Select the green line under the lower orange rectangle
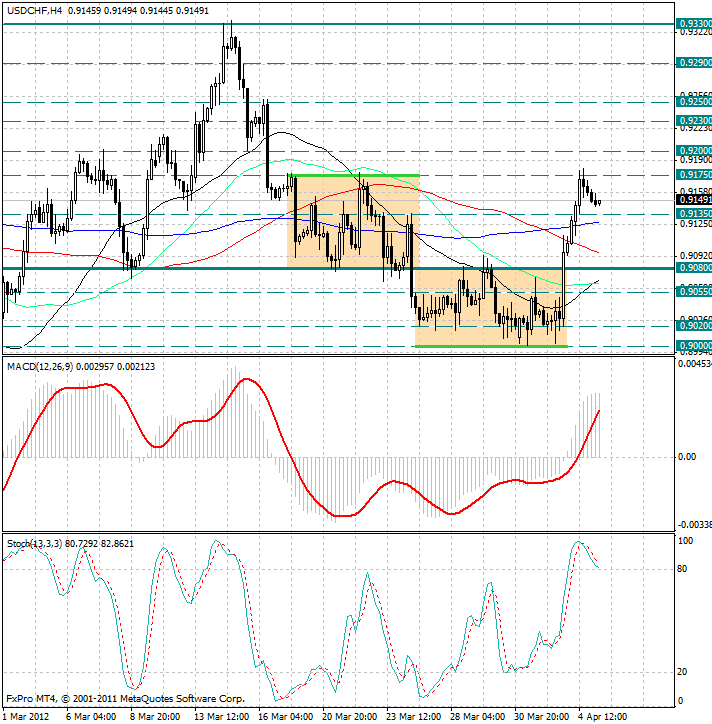 (491, 346)
